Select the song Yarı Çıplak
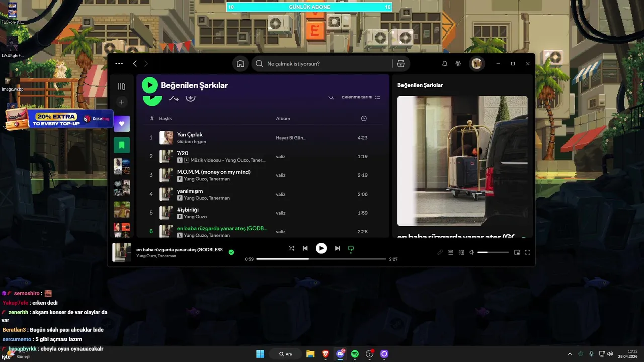 190,135
